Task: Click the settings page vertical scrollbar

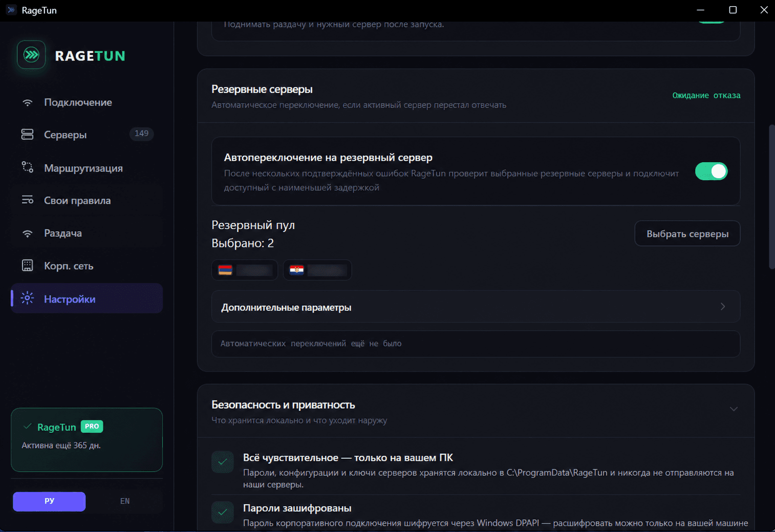Action: pos(772,197)
